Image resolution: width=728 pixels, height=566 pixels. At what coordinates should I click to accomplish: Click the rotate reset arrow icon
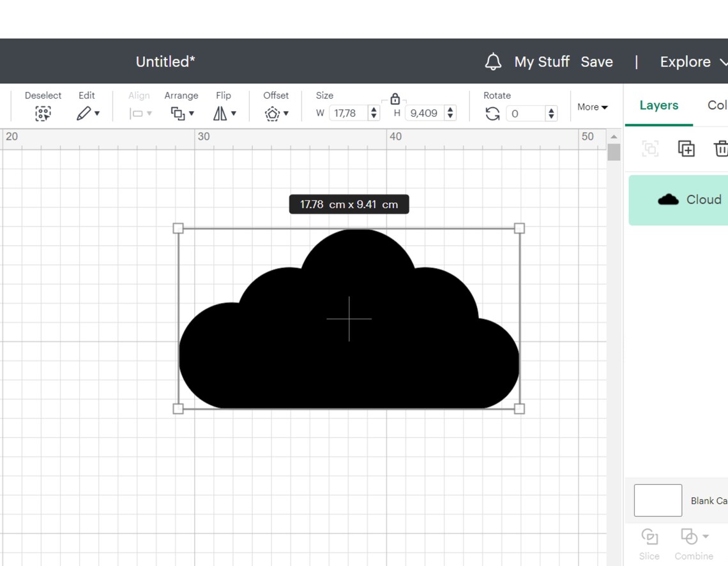[492, 113]
